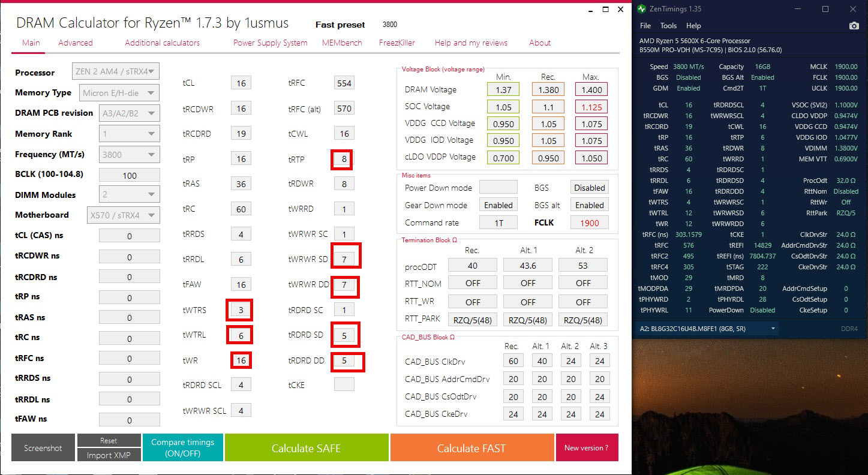Expand the DRAM PCB revision dropdown
The width and height of the screenshot is (868, 475).
point(128,113)
